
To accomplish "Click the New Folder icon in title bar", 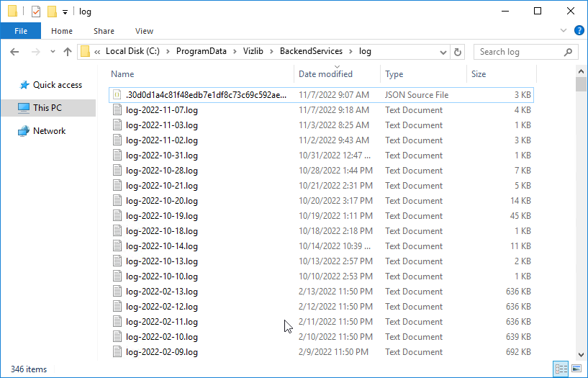I will coord(52,12).
